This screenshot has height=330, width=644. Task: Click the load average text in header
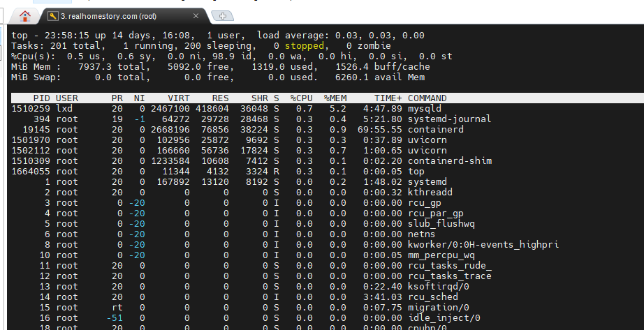[341, 36]
